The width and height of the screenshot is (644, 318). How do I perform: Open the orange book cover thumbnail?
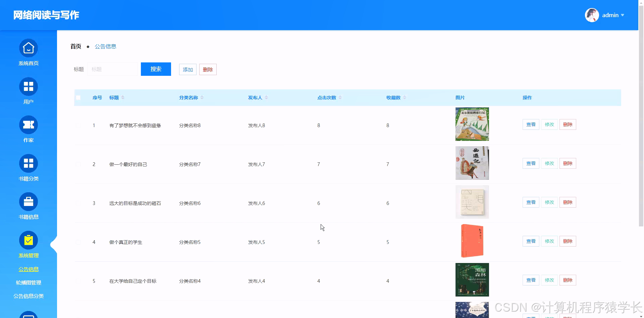pyautogui.click(x=472, y=241)
